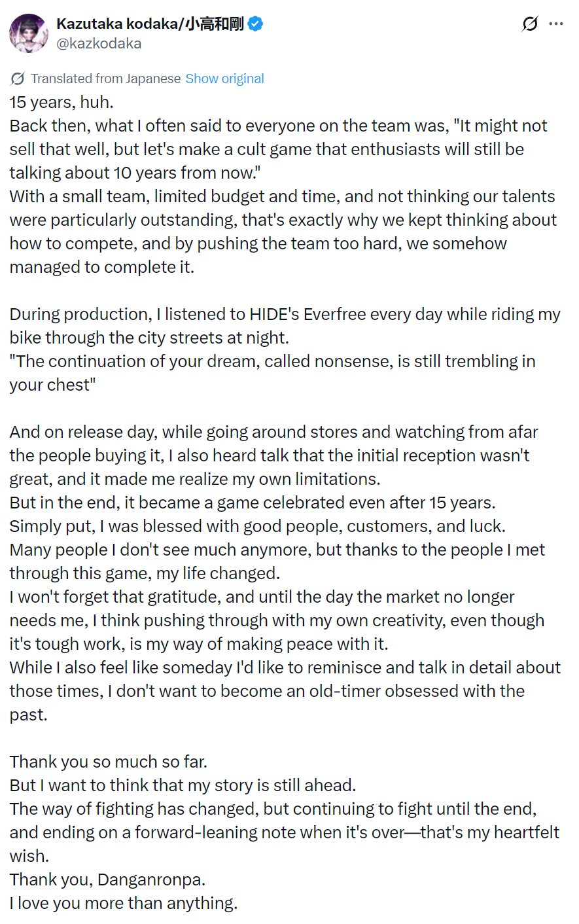Click the line 'I love you more than anything.'
This screenshot has width=579, height=924.
click(123, 903)
